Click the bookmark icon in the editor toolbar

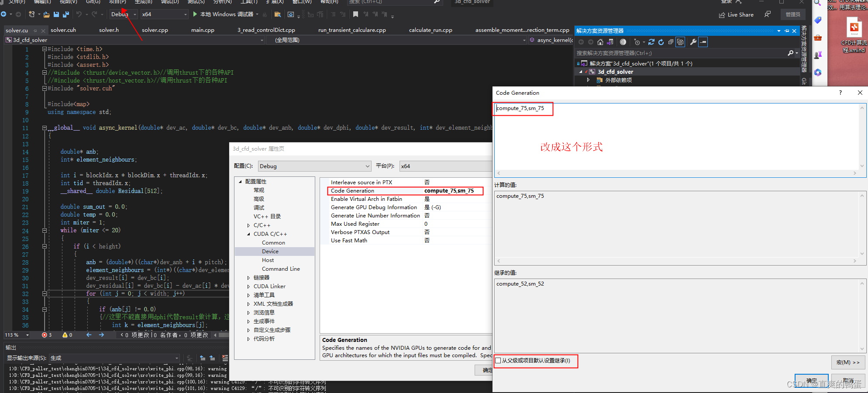(355, 14)
